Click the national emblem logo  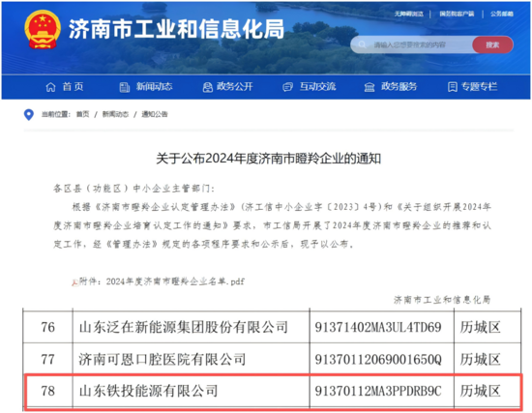pos(43,29)
